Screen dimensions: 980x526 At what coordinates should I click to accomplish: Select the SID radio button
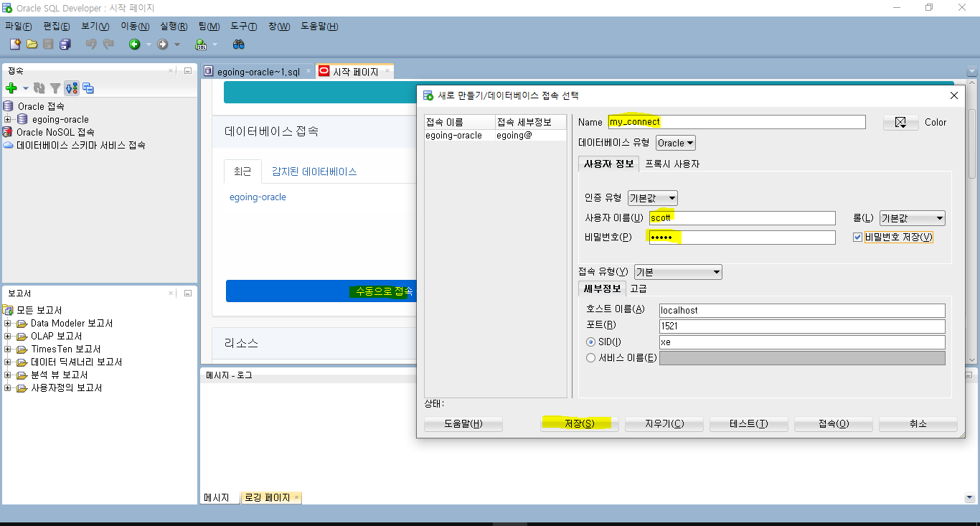pyautogui.click(x=591, y=342)
